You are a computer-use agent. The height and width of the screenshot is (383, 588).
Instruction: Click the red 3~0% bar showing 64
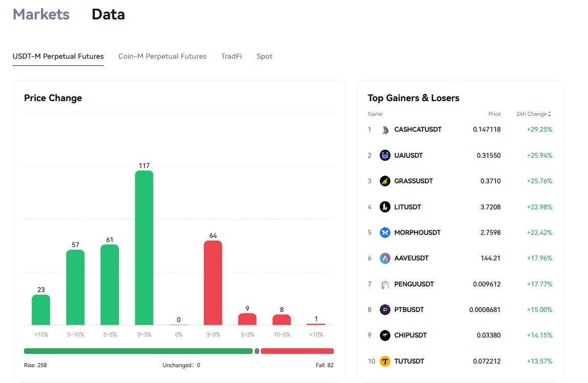click(x=213, y=283)
